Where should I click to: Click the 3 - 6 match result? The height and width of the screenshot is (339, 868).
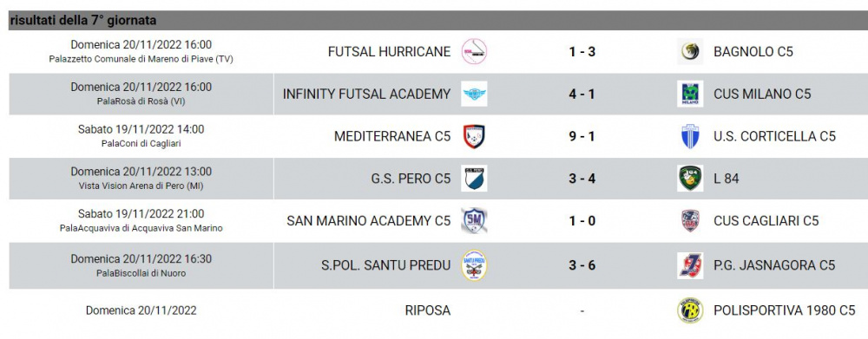(582, 265)
